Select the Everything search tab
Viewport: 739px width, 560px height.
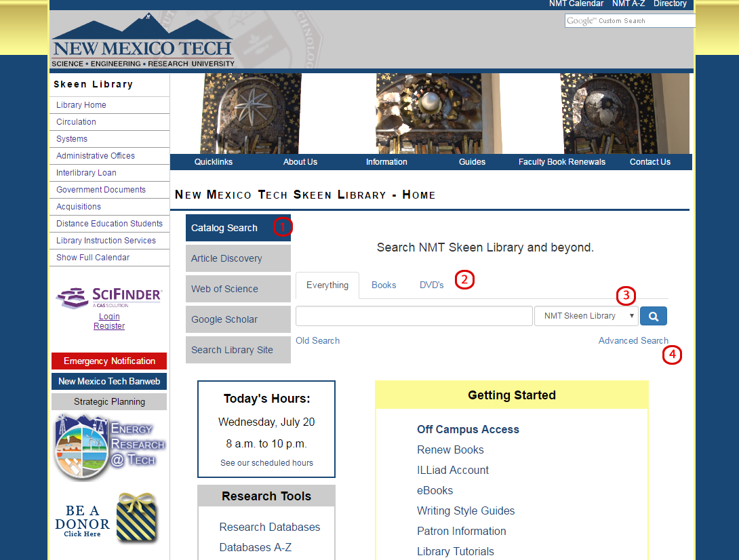click(327, 285)
